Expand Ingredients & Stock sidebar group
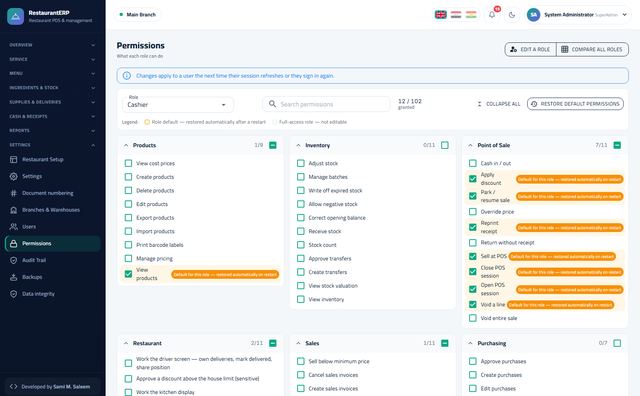Image resolution: width=640 pixels, height=396 pixels. (x=52, y=88)
